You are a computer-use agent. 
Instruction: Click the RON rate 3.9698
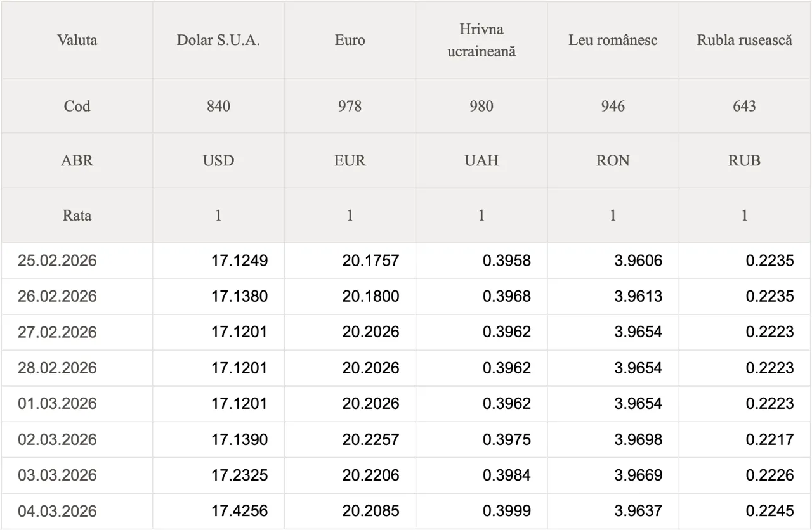pyautogui.click(x=638, y=439)
